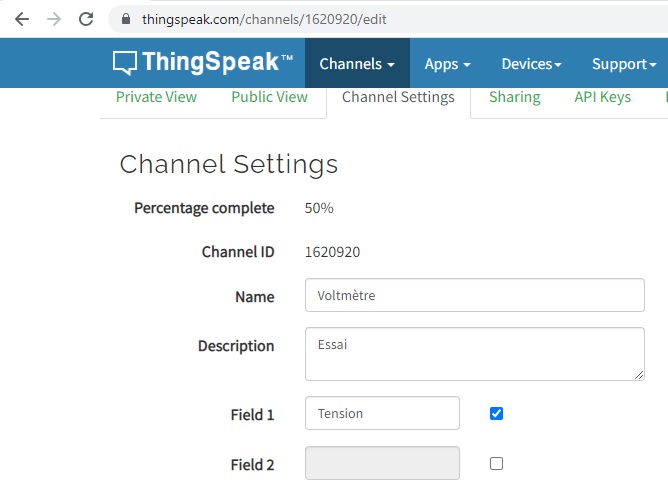Open the Channels dropdown menu
Screen dimensions: 668x495
pos(357,64)
